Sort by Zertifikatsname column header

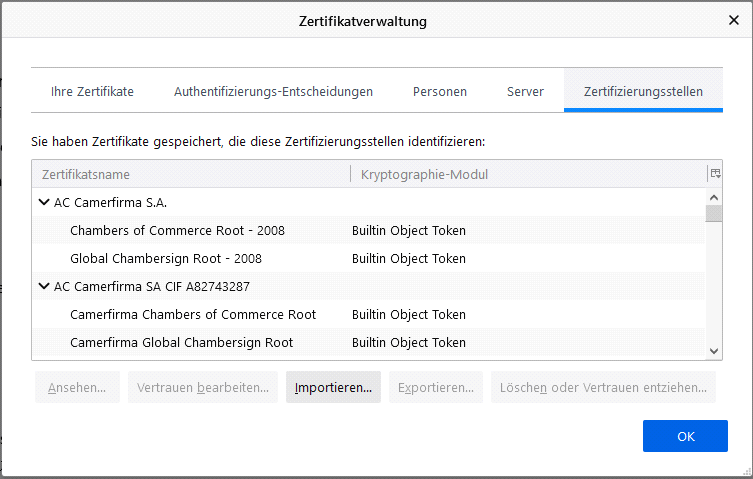coord(190,174)
